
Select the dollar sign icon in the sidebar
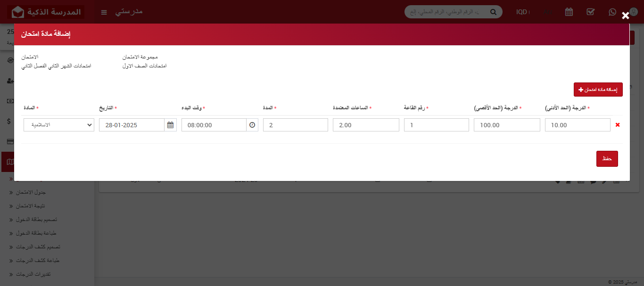click(8, 121)
